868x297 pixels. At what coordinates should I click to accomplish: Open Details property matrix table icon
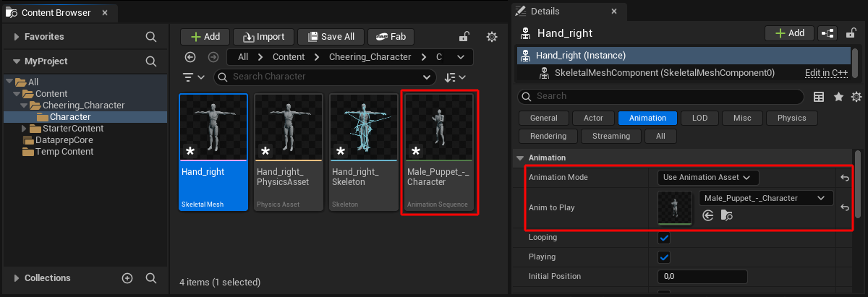(819, 97)
